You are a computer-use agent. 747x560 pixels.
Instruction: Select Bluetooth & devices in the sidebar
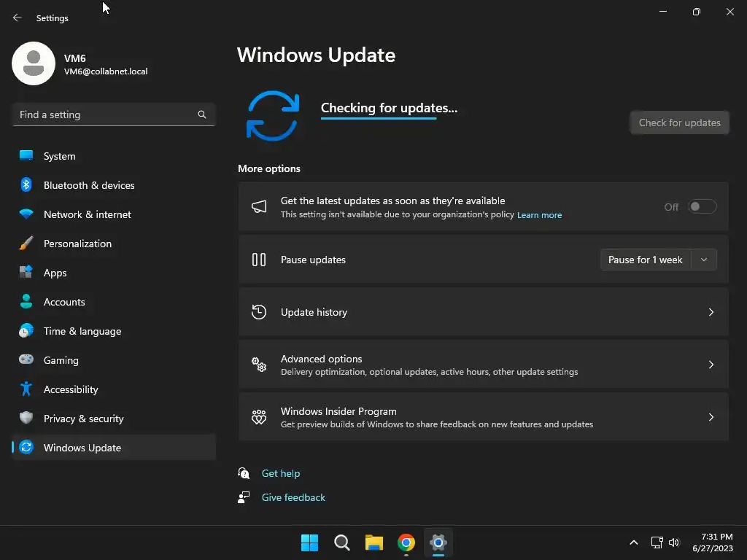pyautogui.click(x=113, y=184)
